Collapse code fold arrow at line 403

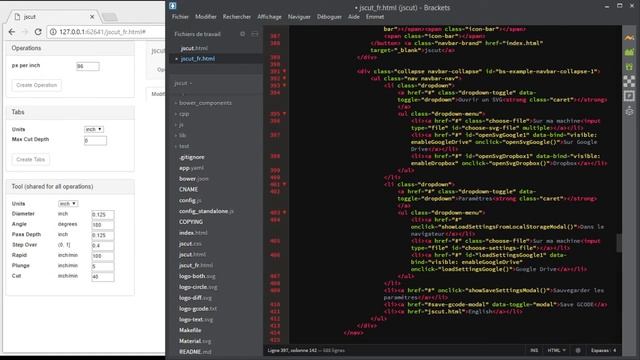[x=284, y=213]
